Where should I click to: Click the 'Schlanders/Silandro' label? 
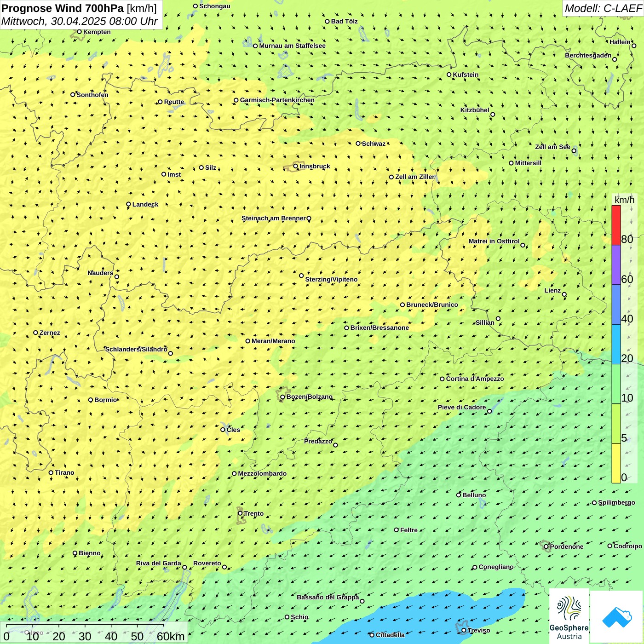pos(136,349)
